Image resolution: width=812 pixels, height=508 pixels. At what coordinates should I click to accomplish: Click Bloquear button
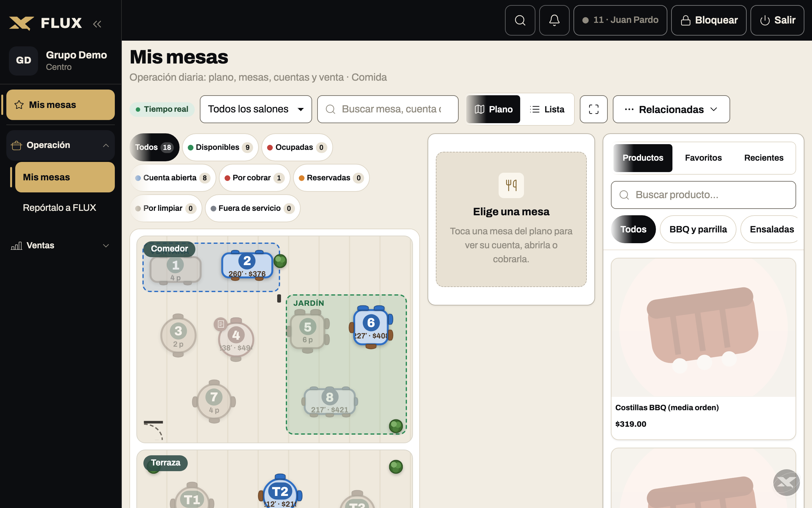point(709,20)
